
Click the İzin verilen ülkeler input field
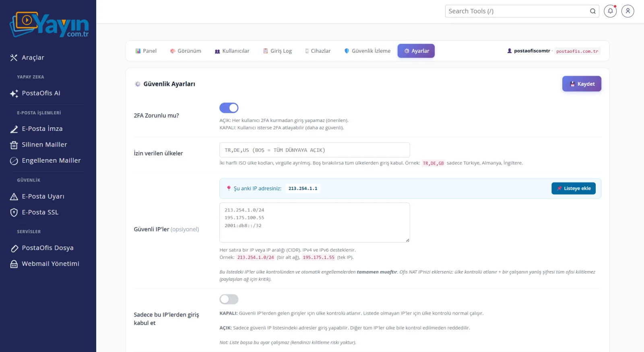click(x=315, y=150)
